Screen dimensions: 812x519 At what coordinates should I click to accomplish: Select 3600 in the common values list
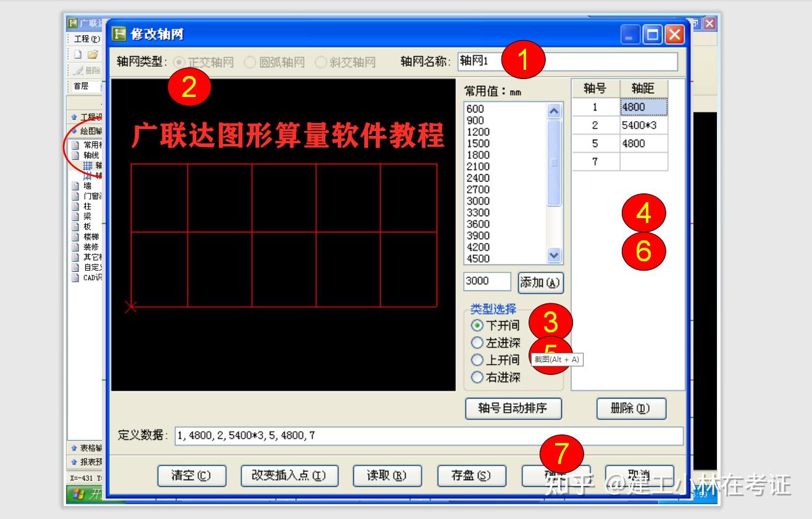[x=478, y=224]
